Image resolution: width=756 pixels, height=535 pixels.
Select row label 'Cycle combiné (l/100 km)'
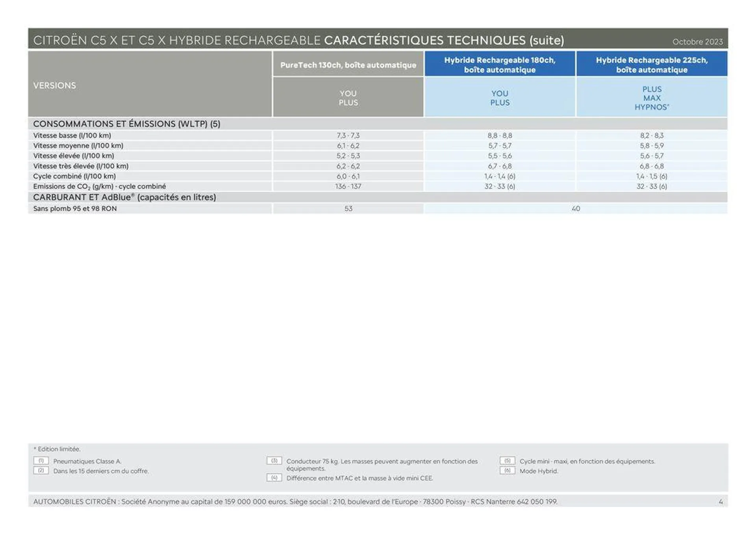click(74, 176)
